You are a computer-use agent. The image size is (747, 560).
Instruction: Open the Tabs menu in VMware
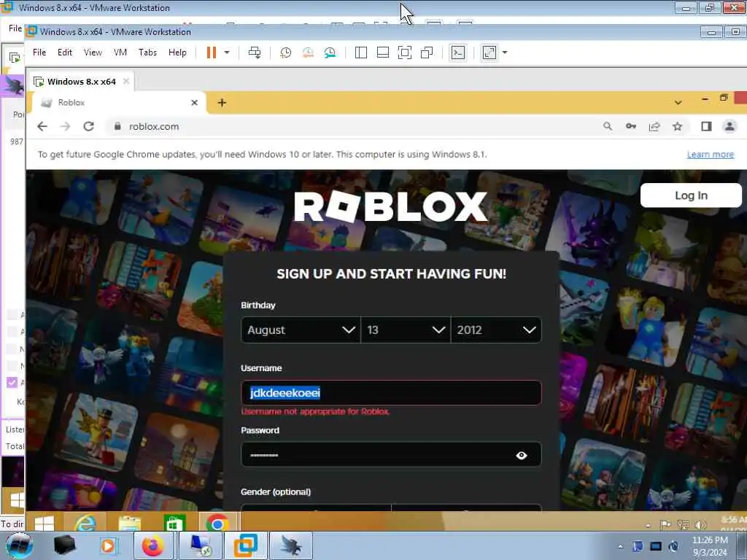point(147,52)
